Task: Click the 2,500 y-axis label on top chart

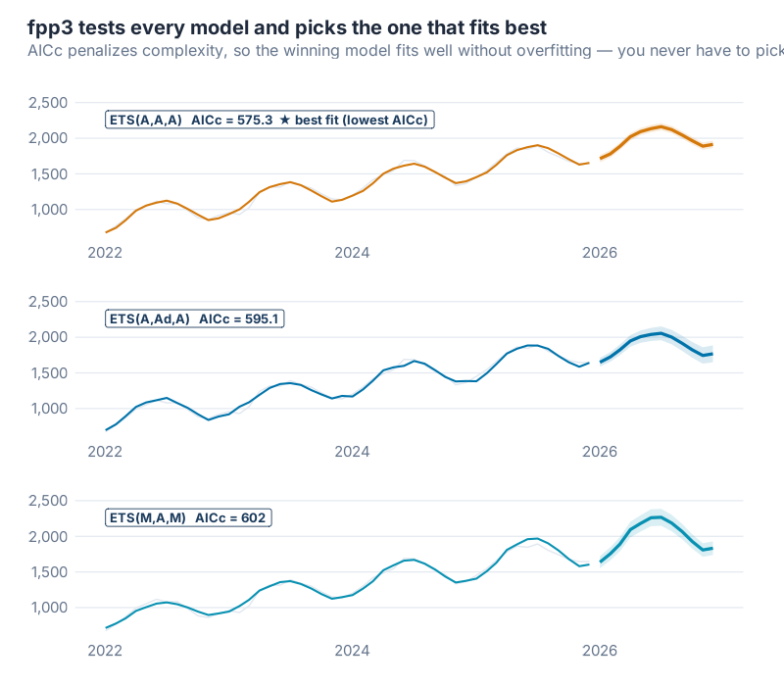Action: point(47,103)
